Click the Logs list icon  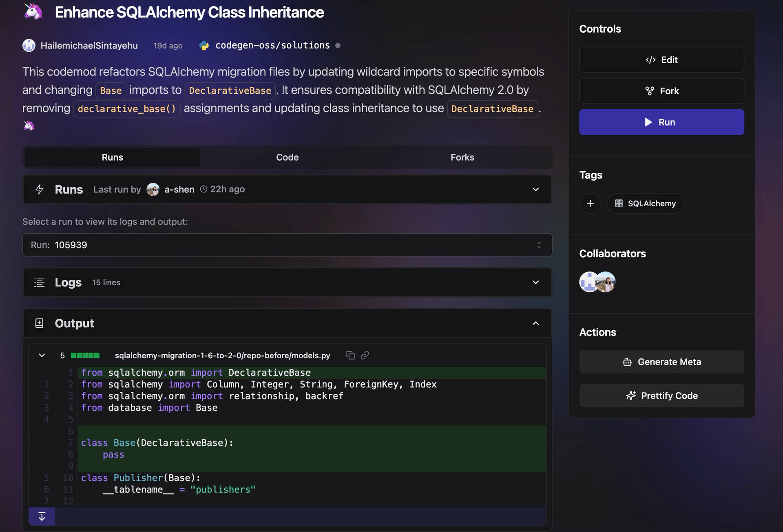pos(39,282)
